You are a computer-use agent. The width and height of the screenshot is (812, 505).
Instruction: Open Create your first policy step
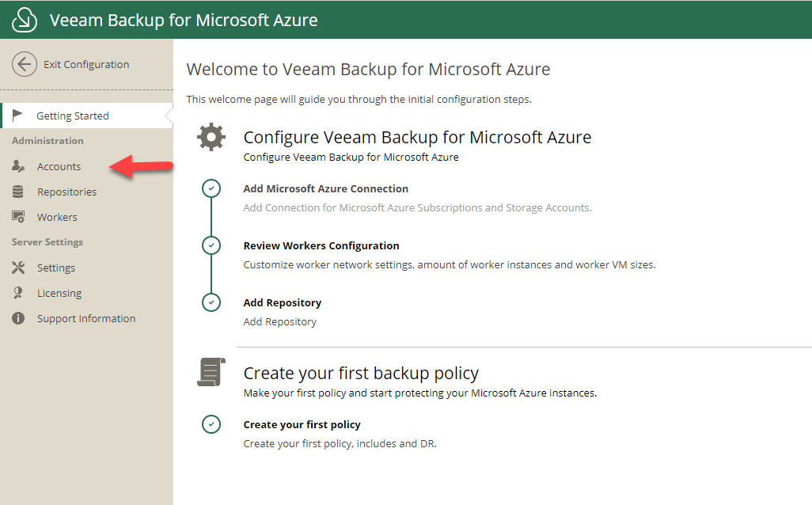pos(302,424)
